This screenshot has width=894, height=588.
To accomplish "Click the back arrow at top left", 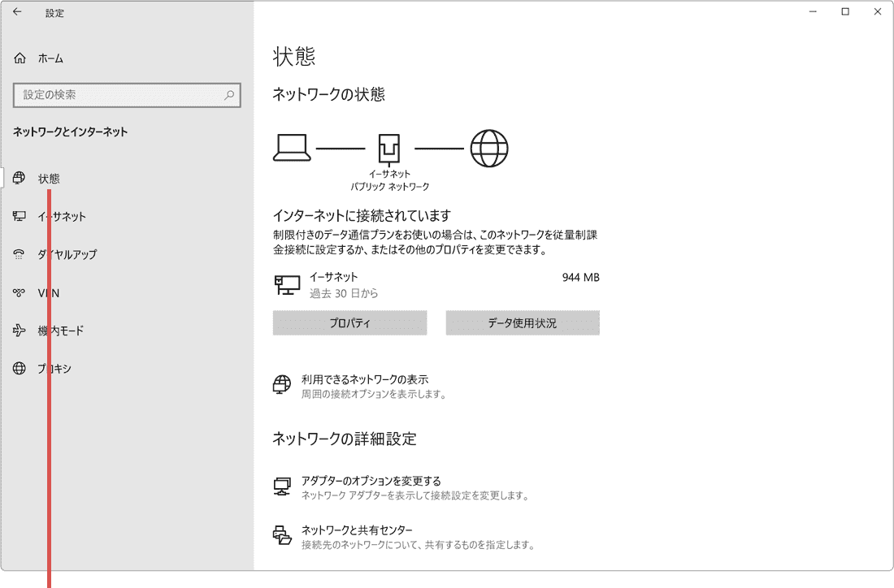I will 16,12.
